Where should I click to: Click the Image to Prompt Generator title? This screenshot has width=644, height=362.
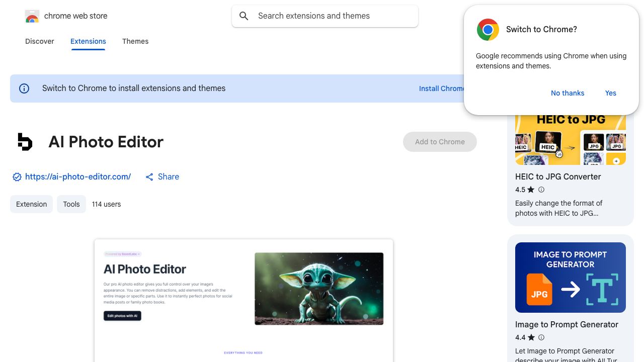click(567, 325)
